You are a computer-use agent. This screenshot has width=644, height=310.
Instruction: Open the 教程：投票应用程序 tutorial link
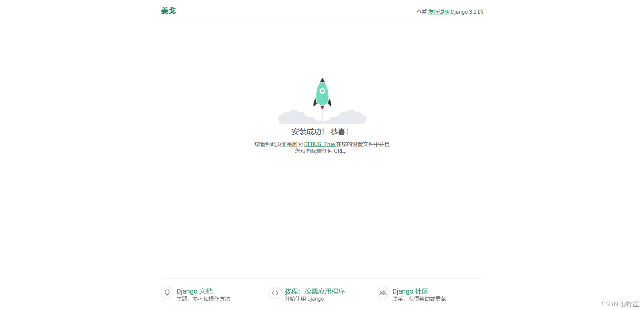tap(314, 291)
